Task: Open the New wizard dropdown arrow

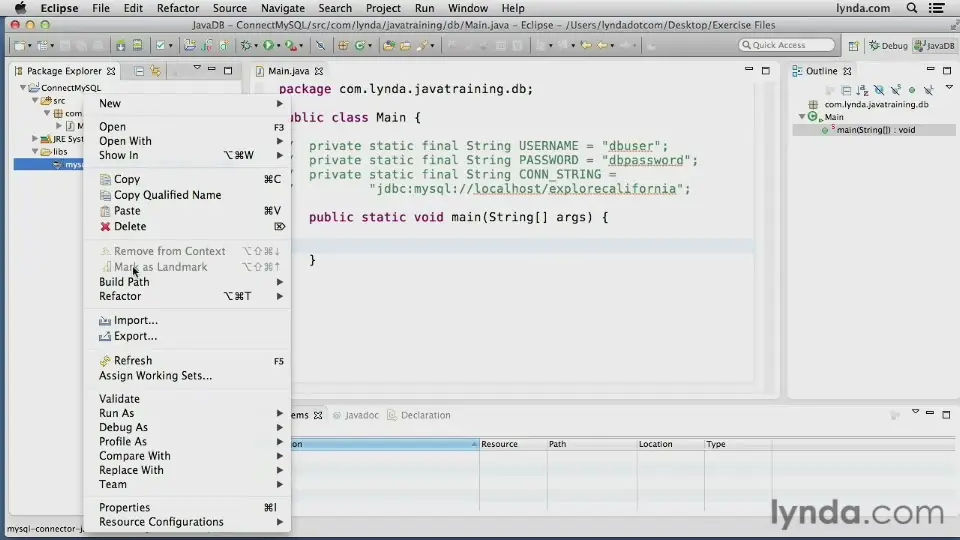Action: coord(29,46)
